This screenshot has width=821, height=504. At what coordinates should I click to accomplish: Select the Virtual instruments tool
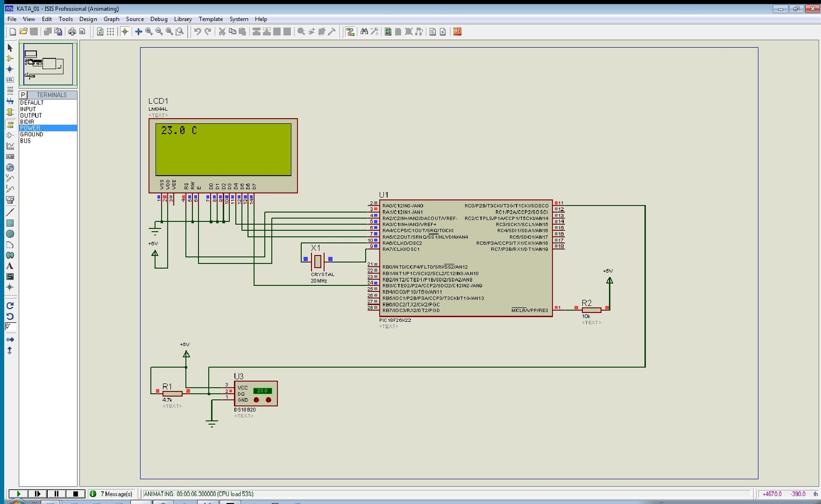click(x=9, y=200)
